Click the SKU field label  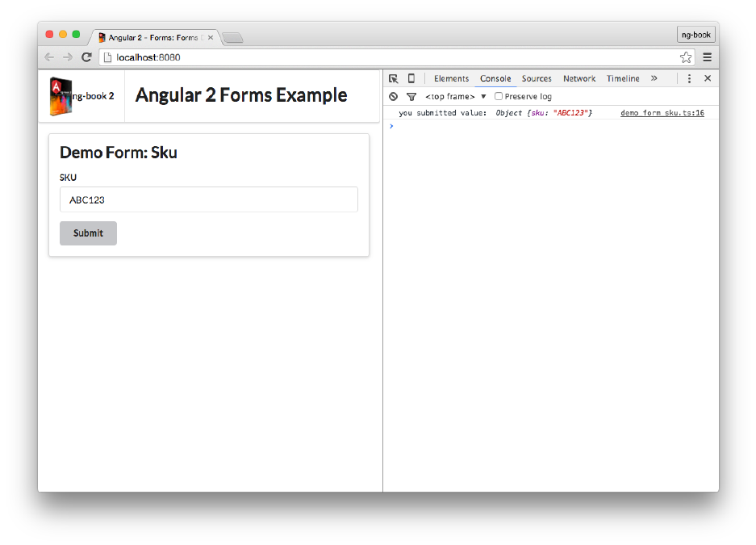tap(68, 178)
